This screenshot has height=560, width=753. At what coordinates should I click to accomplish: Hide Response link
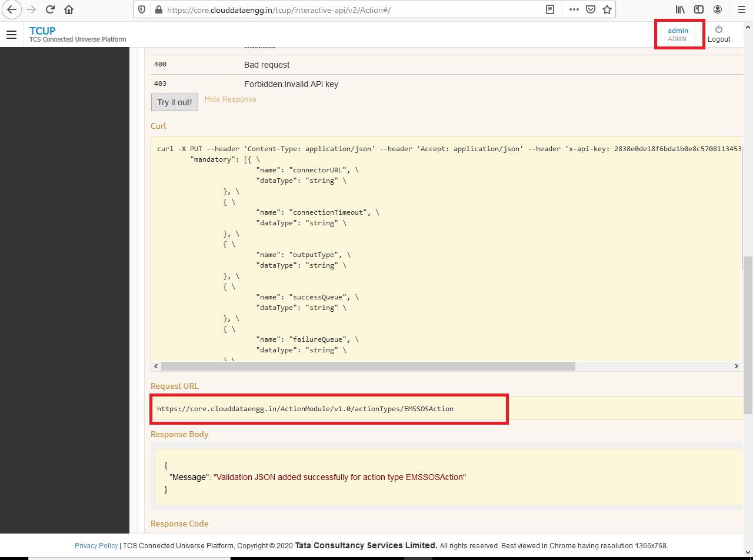[x=231, y=99]
